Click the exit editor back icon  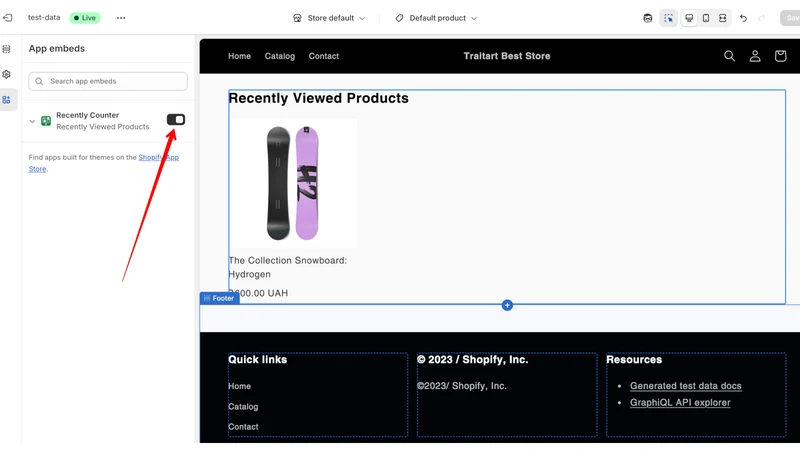pyautogui.click(x=8, y=18)
